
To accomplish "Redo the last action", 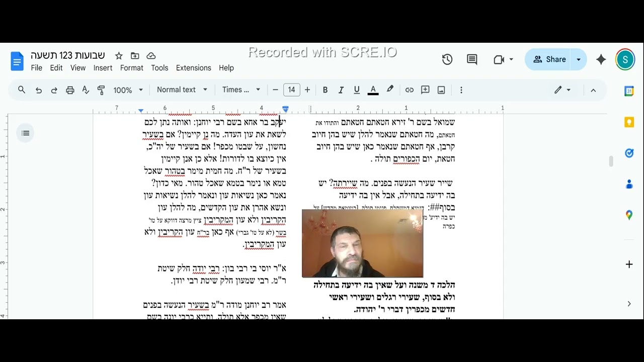I will (54, 90).
